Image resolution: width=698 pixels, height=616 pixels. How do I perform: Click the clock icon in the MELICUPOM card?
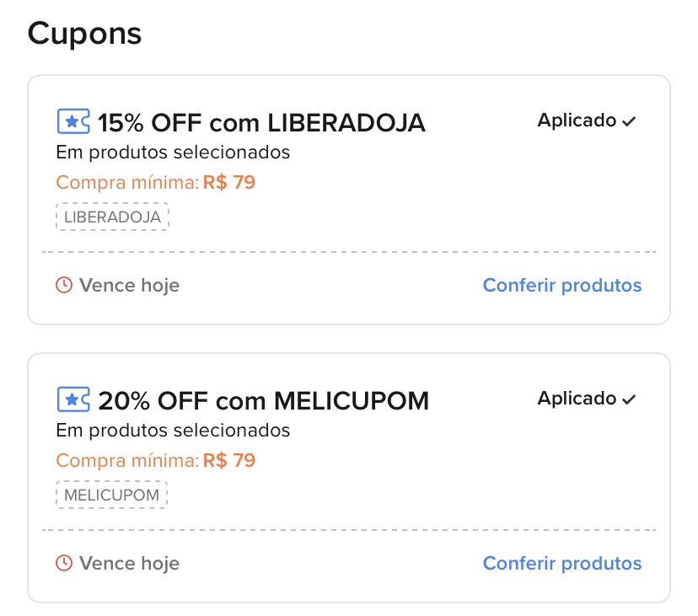pos(64,563)
